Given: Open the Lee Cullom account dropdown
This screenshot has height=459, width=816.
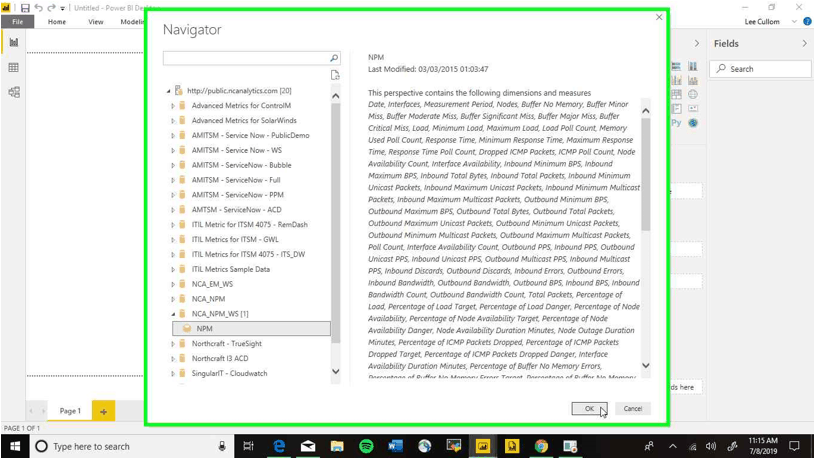Looking at the screenshot, I should click(x=794, y=22).
